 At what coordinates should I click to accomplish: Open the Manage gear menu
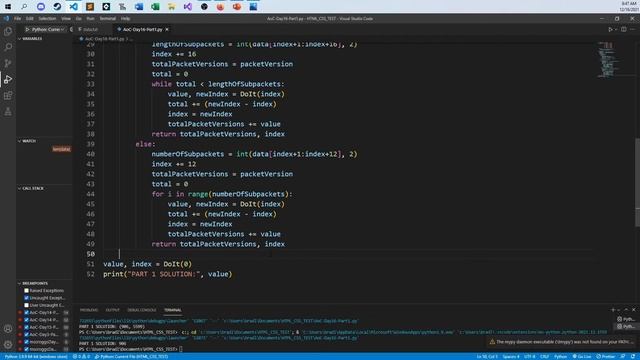[x=8, y=344]
